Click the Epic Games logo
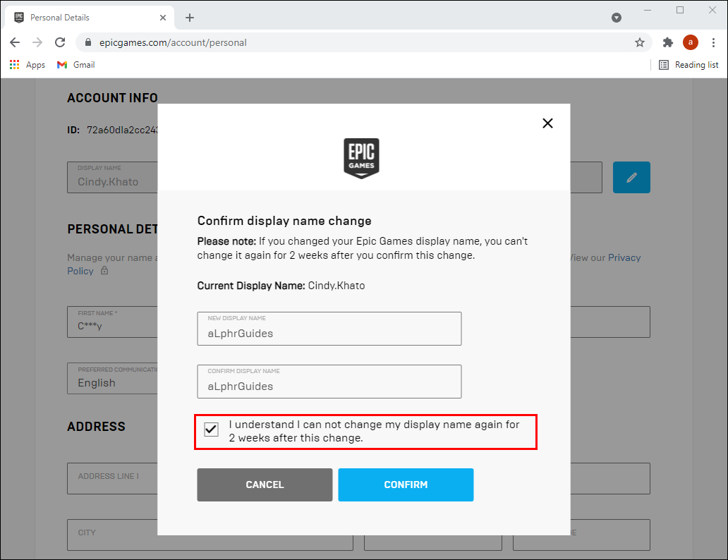Viewport: 728px width, 560px height. click(361, 157)
